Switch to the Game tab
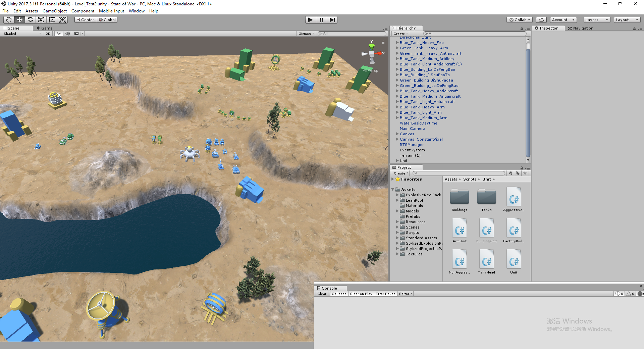This screenshot has width=644, height=349. (45, 28)
